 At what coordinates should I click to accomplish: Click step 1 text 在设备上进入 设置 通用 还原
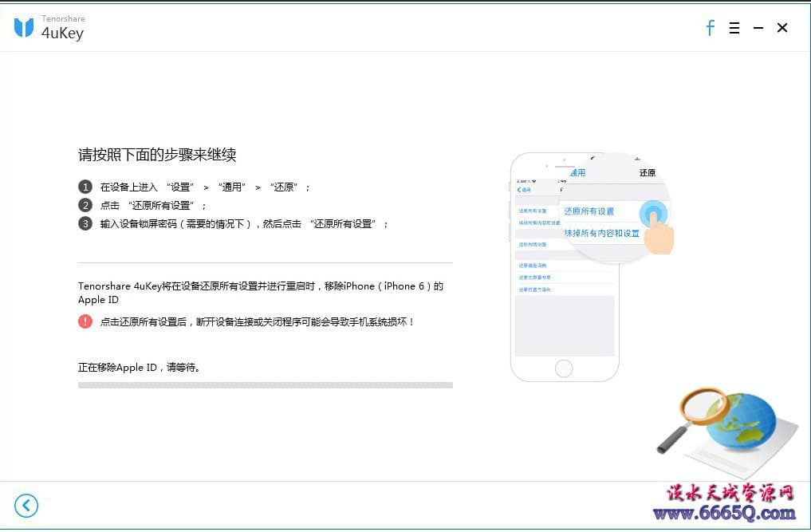click(x=205, y=187)
